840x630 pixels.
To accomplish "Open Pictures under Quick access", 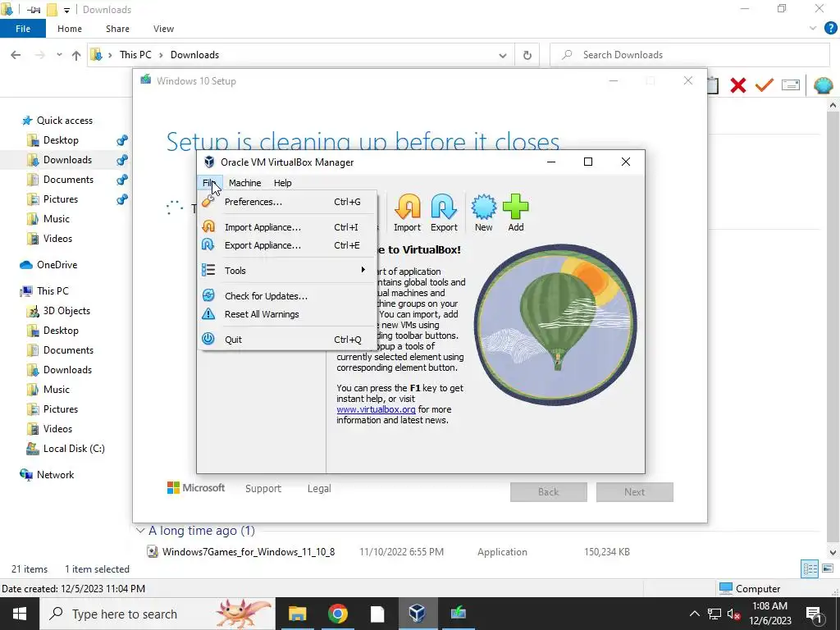I will click(61, 199).
